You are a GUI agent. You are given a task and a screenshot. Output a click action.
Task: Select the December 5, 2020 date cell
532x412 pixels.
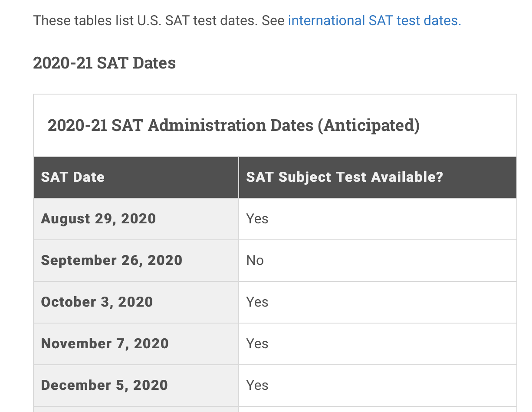click(136, 386)
